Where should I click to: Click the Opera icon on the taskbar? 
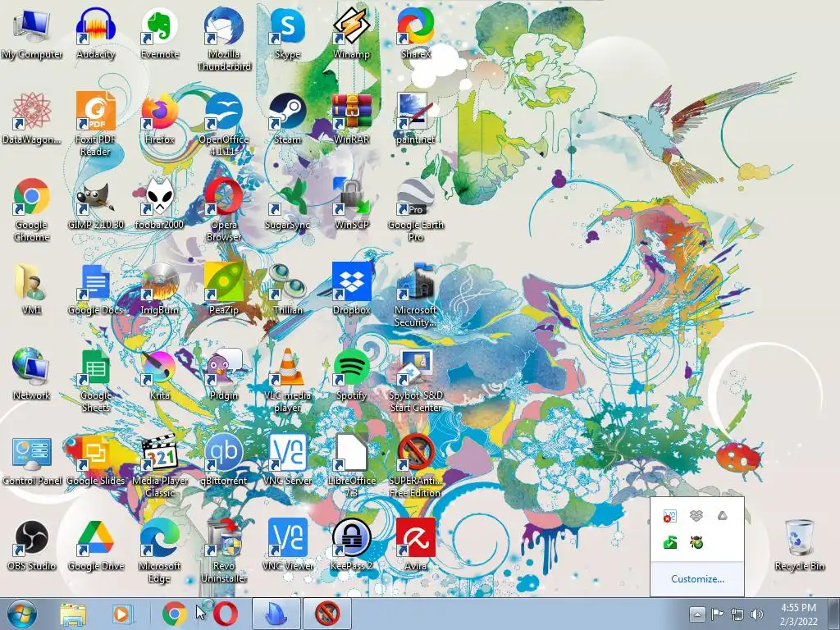(226, 614)
